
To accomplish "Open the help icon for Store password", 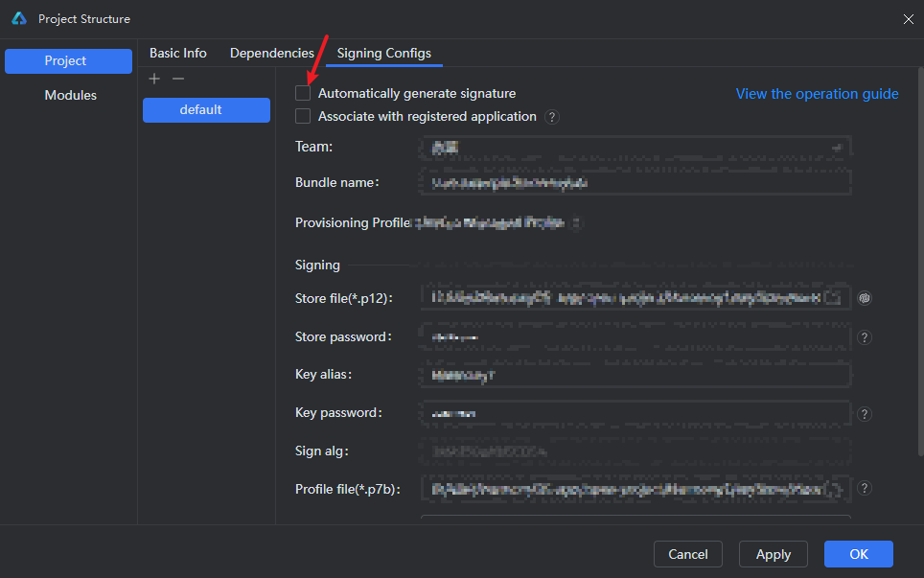I will 864,337.
